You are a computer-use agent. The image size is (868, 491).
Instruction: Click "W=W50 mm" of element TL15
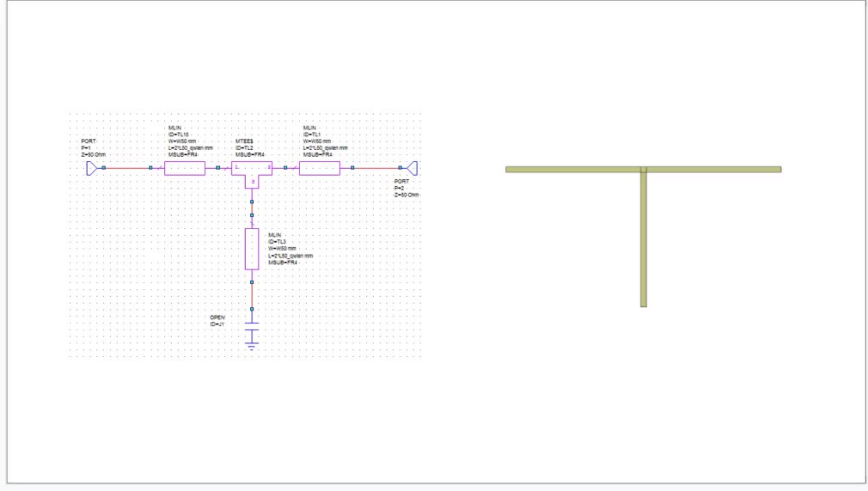pos(182,141)
